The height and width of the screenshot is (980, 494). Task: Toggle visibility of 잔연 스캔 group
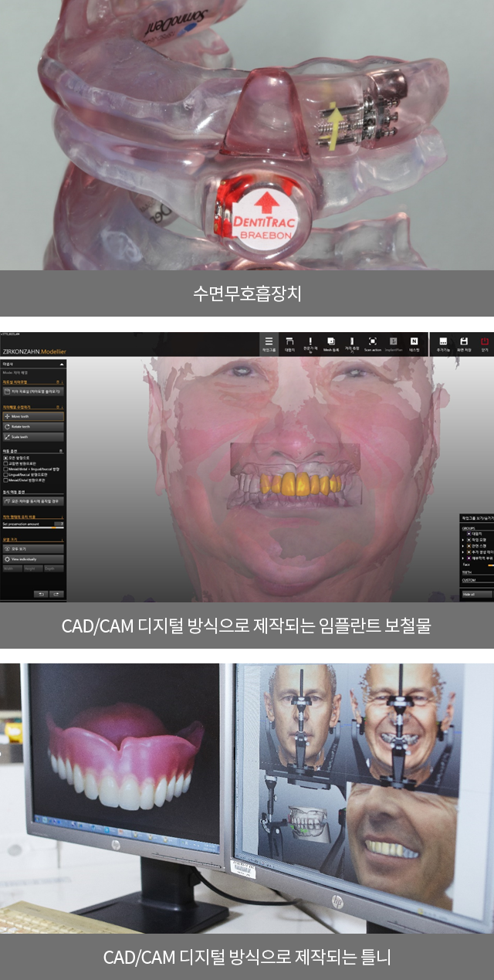coord(469,546)
